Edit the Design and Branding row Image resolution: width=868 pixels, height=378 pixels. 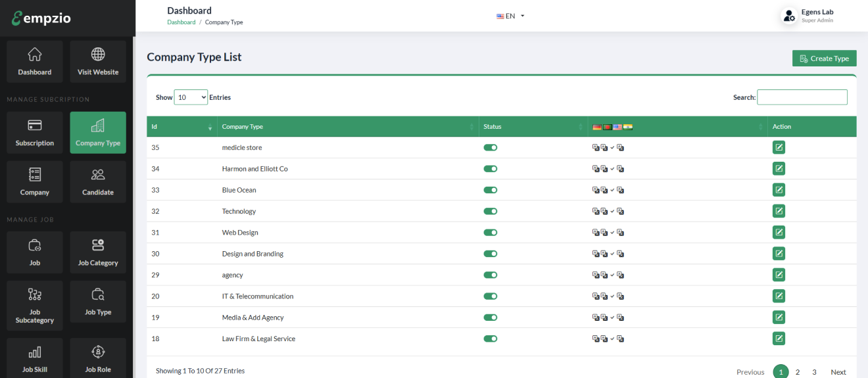point(779,254)
